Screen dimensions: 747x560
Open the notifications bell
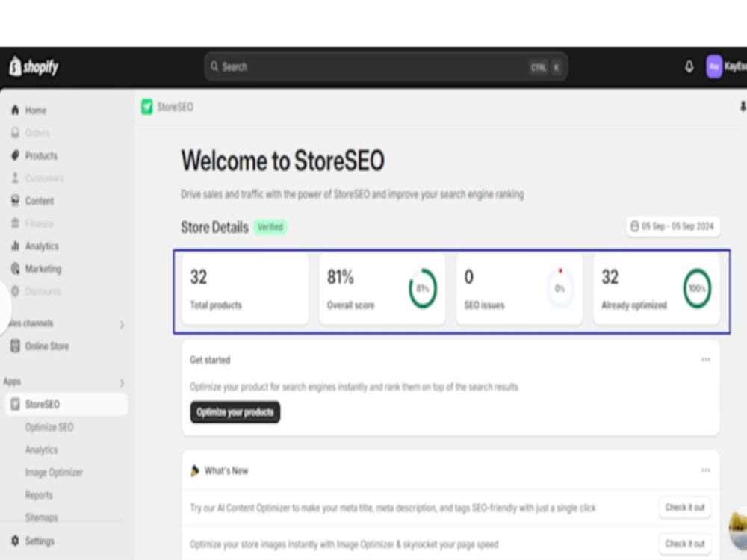coord(689,66)
